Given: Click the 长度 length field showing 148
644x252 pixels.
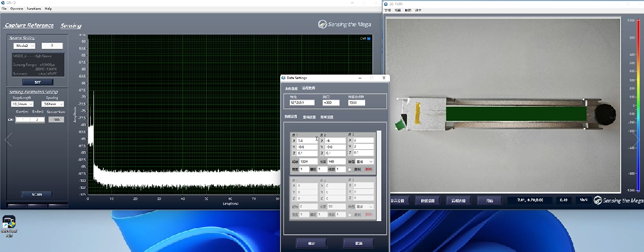Looking at the screenshot, I should click(x=337, y=161).
